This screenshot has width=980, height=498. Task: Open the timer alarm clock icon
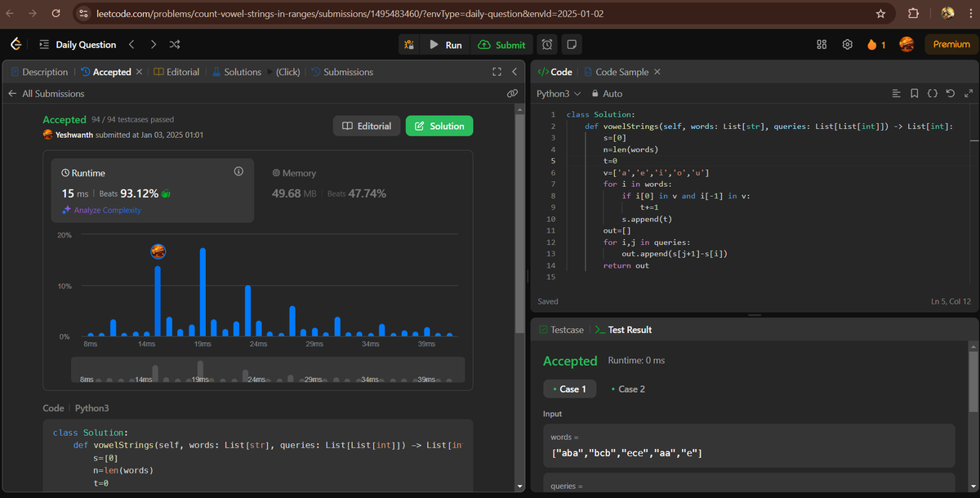(547, 44)
